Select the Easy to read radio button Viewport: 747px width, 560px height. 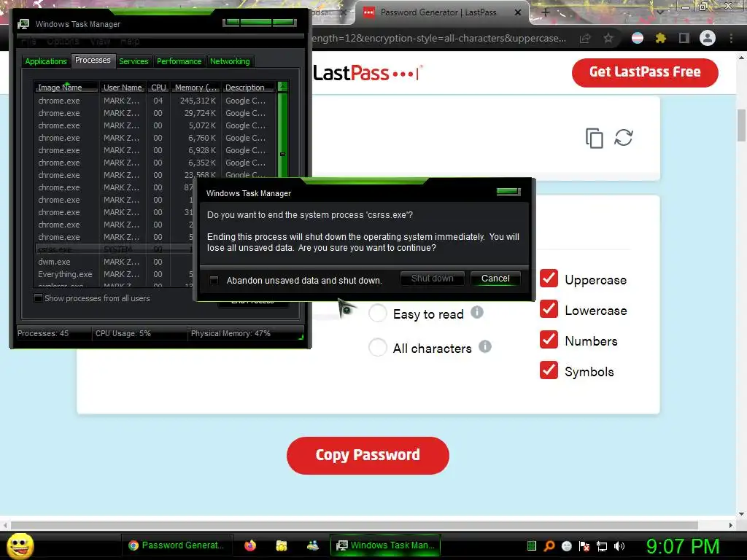click(378, 314)
